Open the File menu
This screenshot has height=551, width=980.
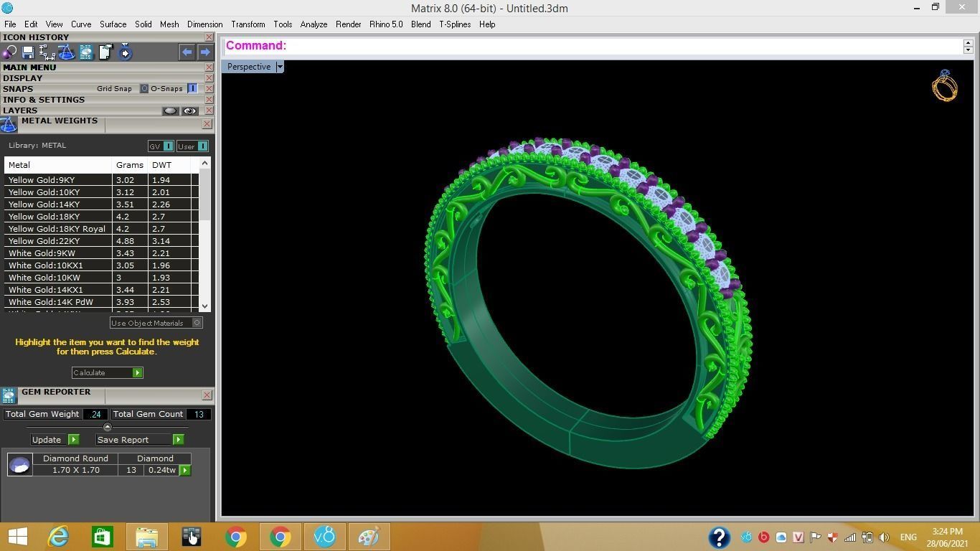coord(10,24)
